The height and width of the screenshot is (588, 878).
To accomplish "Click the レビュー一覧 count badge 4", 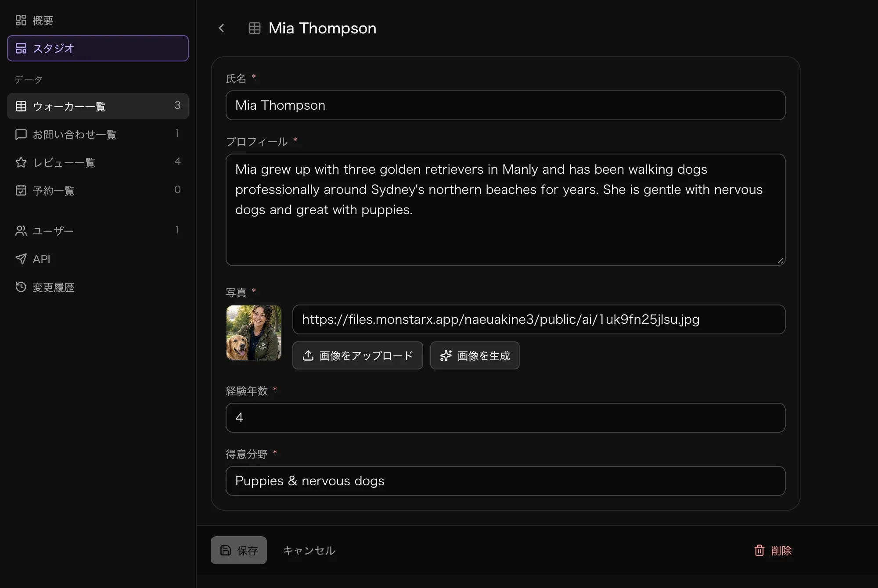I will (177, 161).
